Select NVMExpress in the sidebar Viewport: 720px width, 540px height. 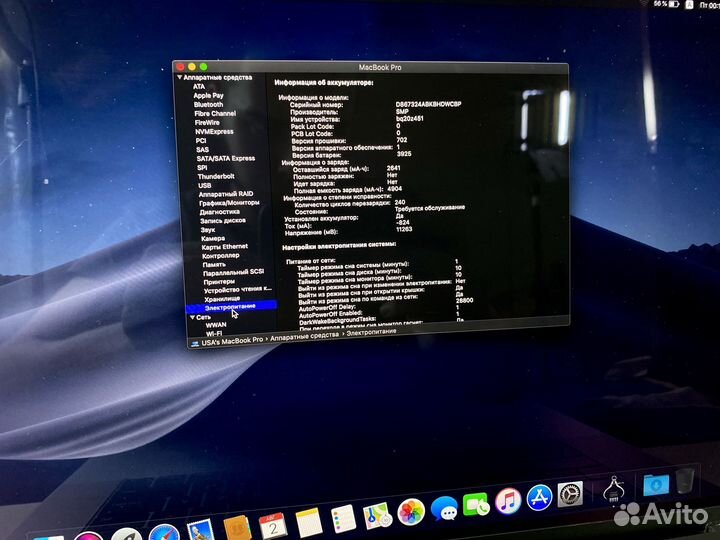[x=214, y=132]
